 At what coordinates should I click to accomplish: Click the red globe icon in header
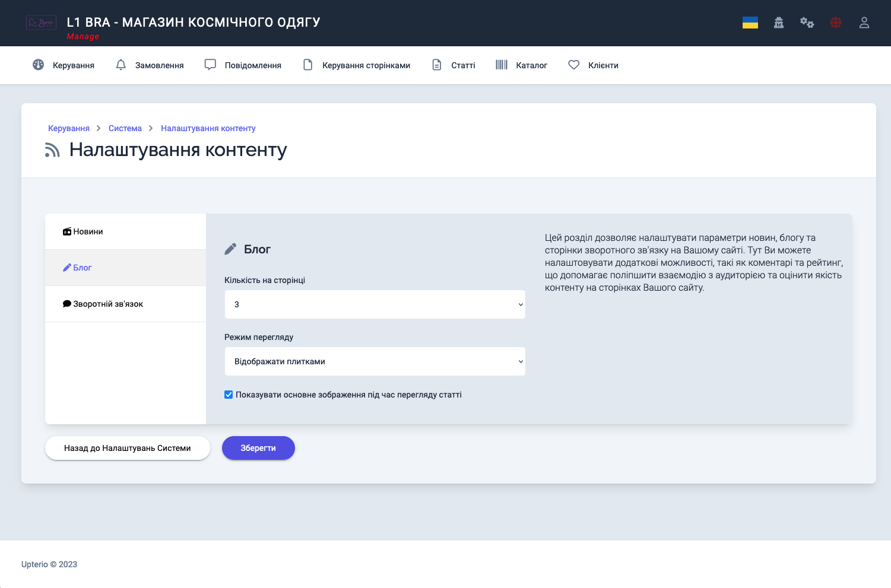(x=836, y=23)
